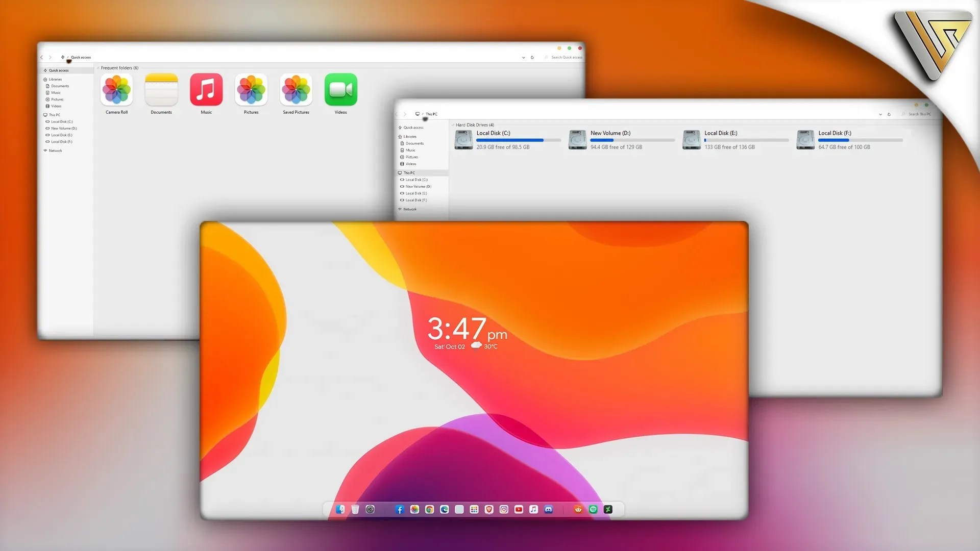Open Recycle Bin in the dock
This screenshot has width=980, height=551.
click(x=355, y=509)
